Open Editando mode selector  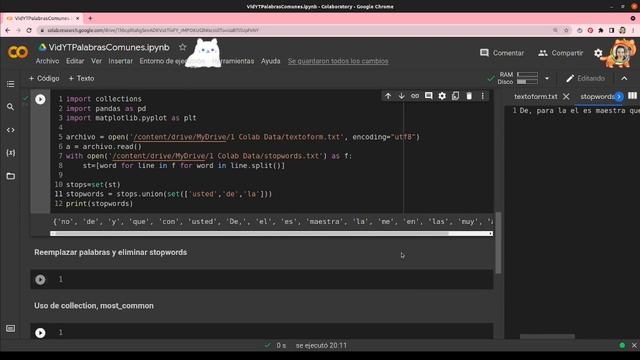(585, 78)
